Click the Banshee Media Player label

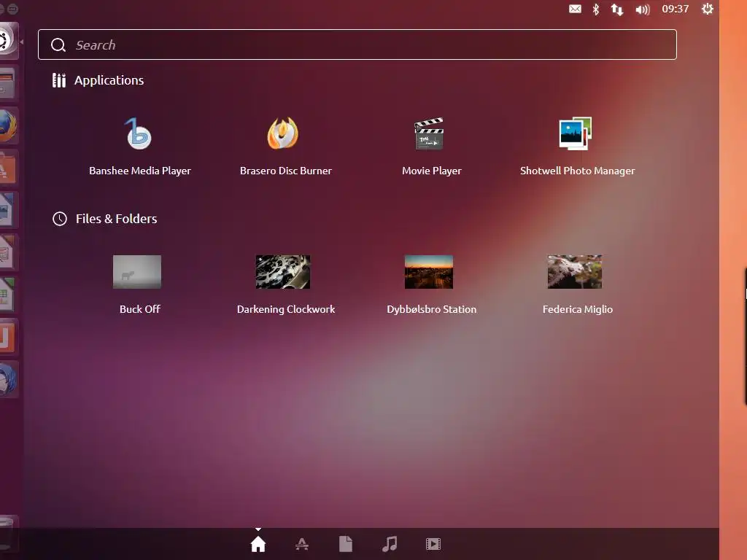point(140,171)
